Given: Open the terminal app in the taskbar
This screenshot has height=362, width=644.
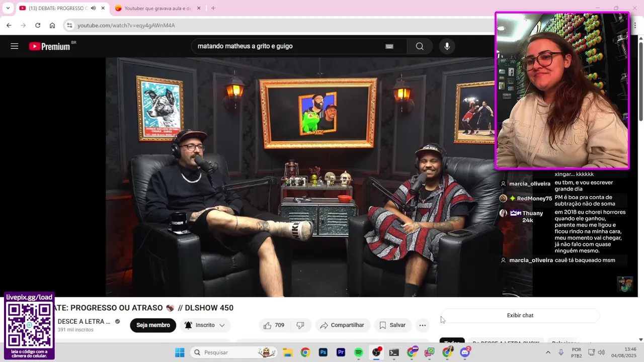Looking at the screenshot, I should (394, 352).
